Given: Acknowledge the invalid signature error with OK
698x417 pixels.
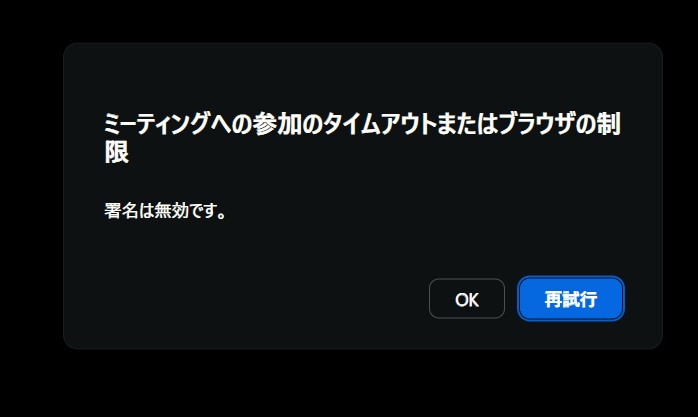Looking at the screenshot, I should pos(467,299).
